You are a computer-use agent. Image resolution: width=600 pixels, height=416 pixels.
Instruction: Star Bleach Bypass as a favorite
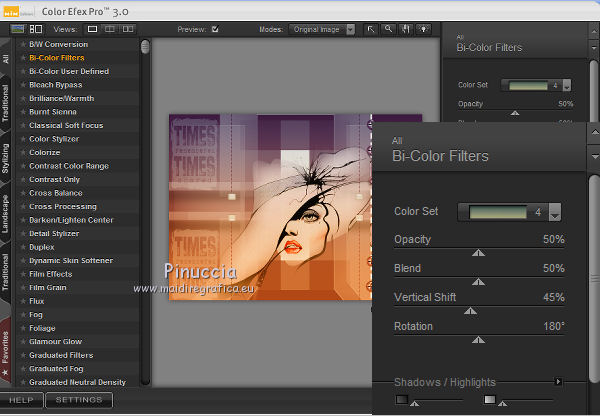[x=23, y=85]
